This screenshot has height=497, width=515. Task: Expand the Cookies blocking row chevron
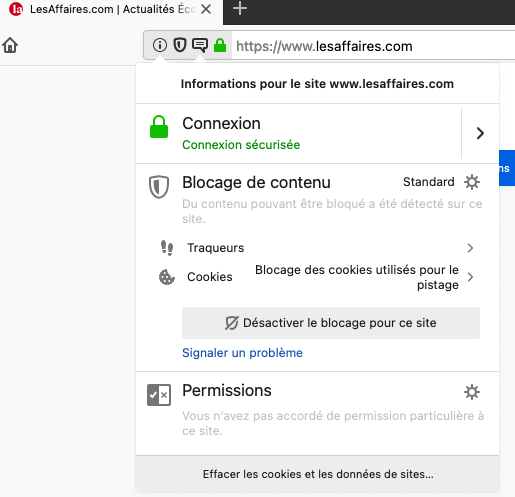tap(470, 277)
